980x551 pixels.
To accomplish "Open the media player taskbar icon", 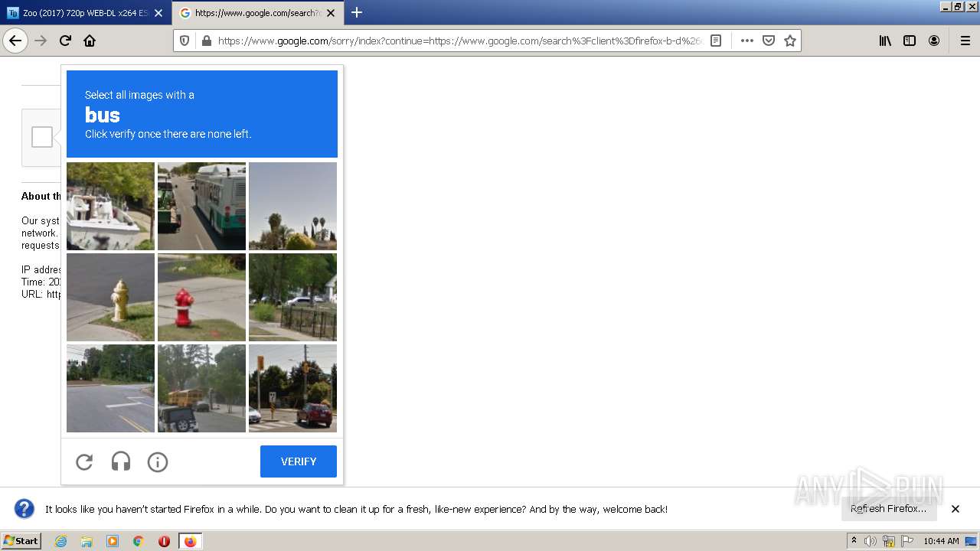I will point(113,541).
